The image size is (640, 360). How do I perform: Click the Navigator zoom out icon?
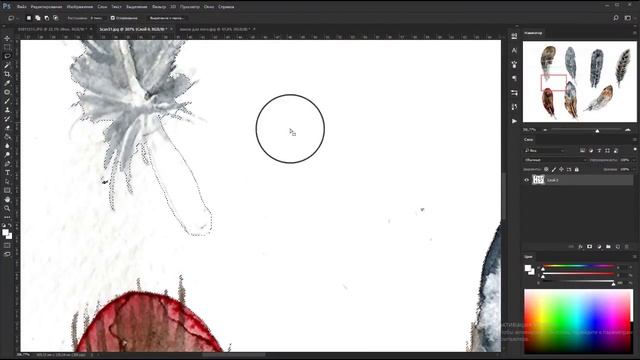coord(544,130)
